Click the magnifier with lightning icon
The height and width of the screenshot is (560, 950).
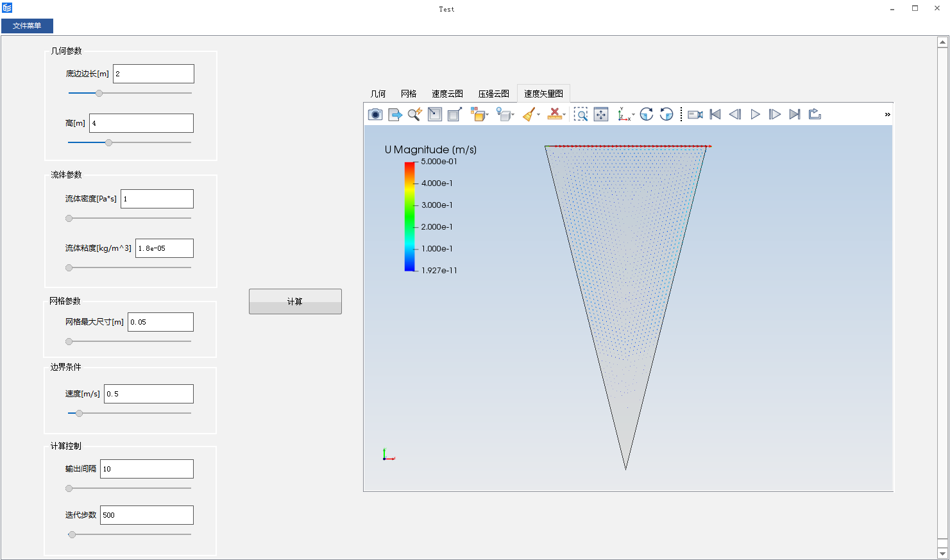(x=415, y=114)
